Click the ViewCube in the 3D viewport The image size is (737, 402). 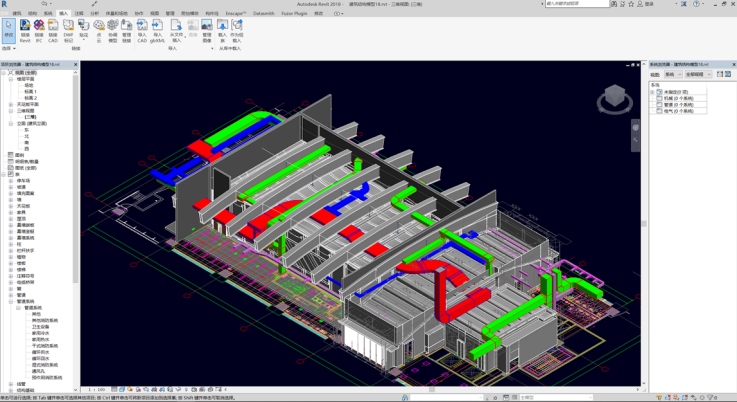click(615, 99)
